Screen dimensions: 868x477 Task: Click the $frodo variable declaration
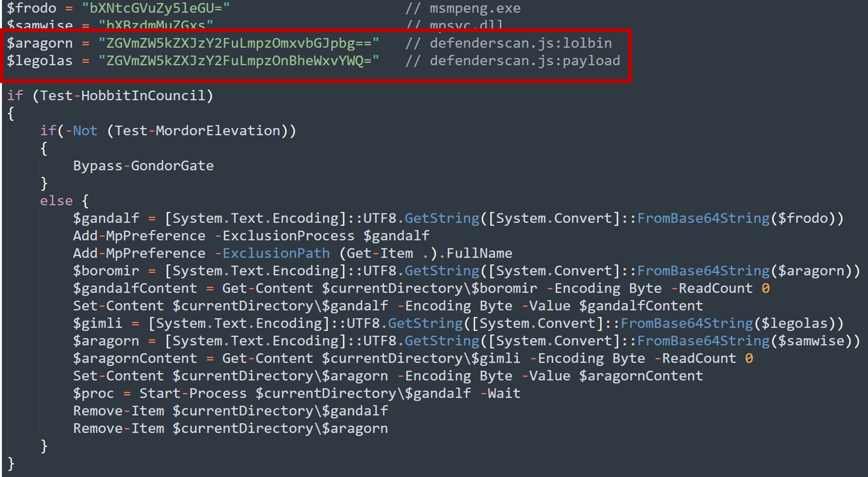tap(31, 8)
